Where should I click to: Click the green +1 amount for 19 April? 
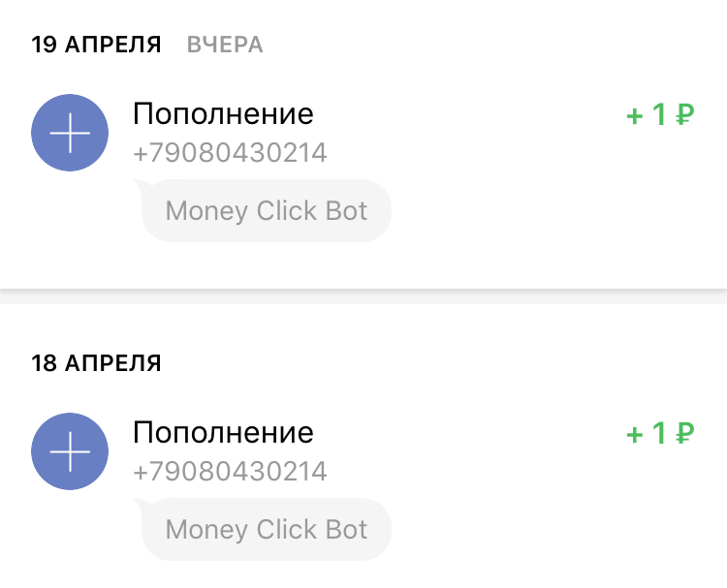coord(648,116)
